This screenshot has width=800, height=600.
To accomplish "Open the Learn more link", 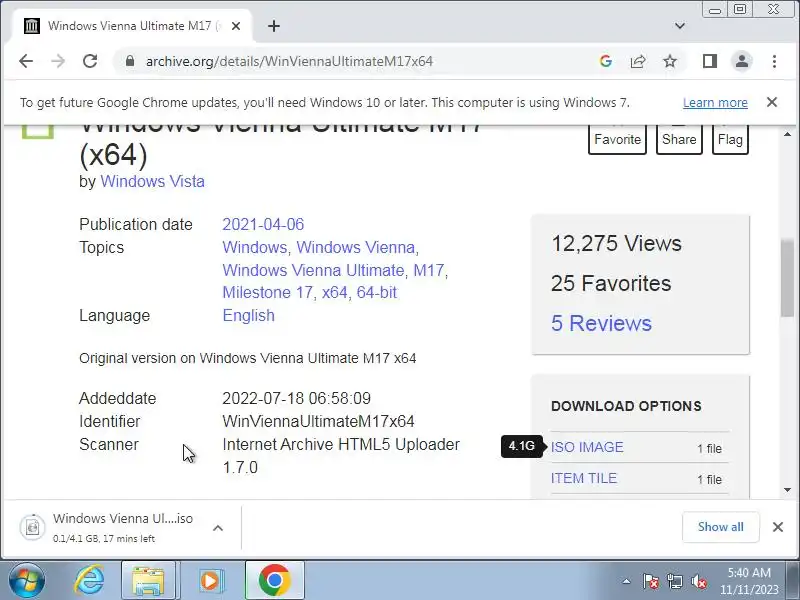I will pos(715,103).
